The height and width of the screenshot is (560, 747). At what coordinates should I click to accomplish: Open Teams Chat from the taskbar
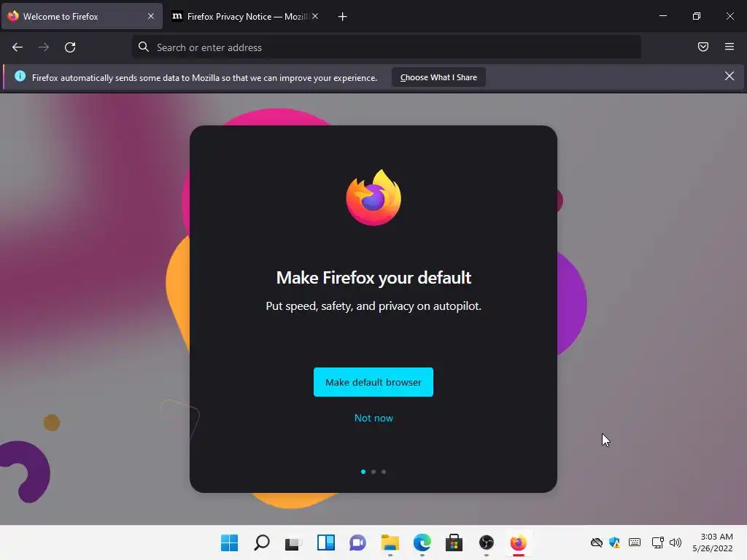click(357, 542)
